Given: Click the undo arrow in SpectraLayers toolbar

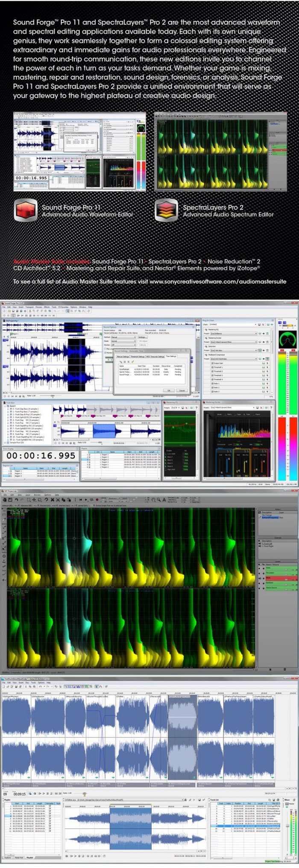Looking at the screenshot, I should (x=17, y=500).
